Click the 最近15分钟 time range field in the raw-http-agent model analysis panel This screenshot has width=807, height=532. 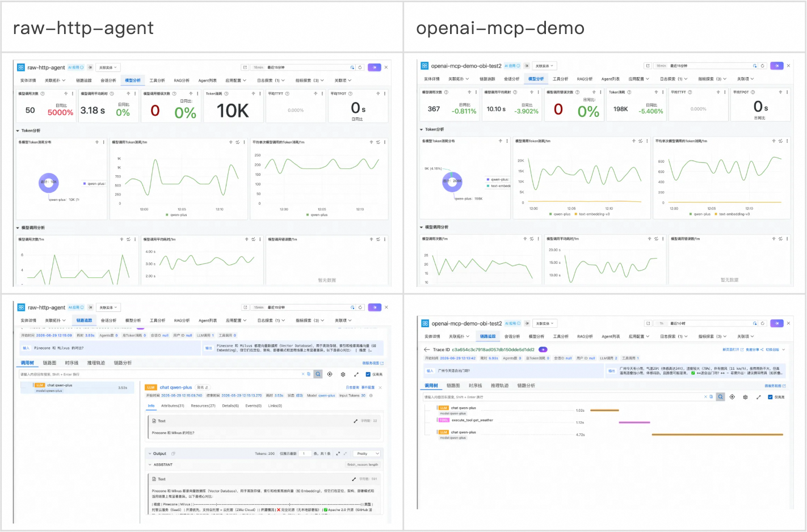(x=302, y=67)
